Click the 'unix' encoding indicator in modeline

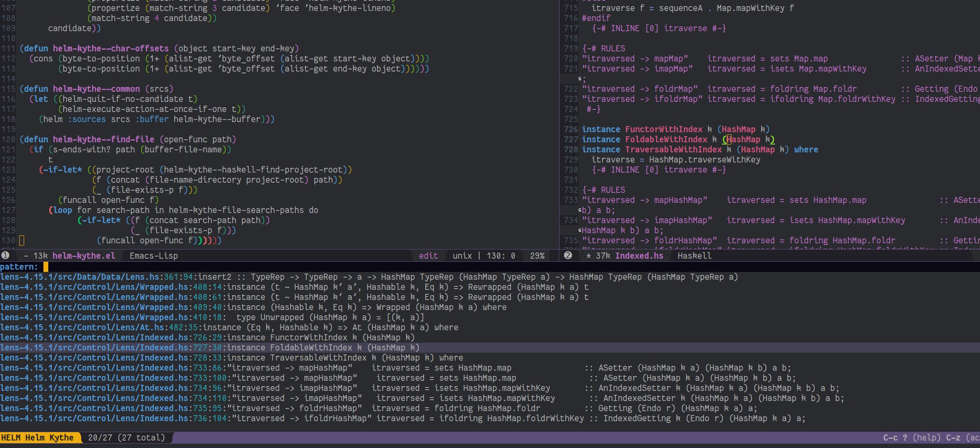tap(462, 256)
